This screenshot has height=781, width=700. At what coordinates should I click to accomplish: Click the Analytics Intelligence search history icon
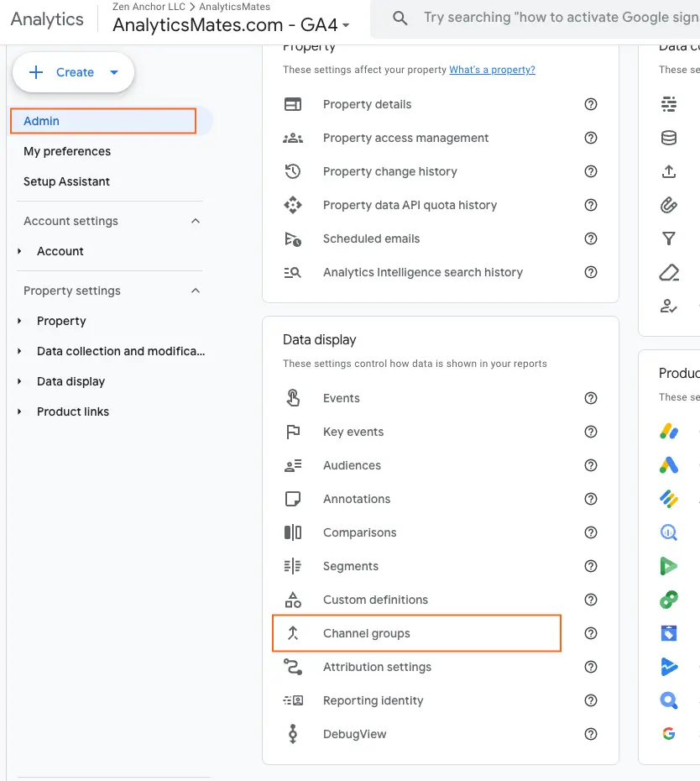pos(293,272)
